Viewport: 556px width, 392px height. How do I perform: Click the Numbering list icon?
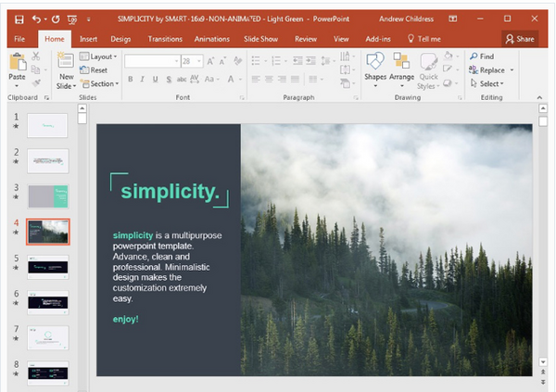[x=276, y=61]
